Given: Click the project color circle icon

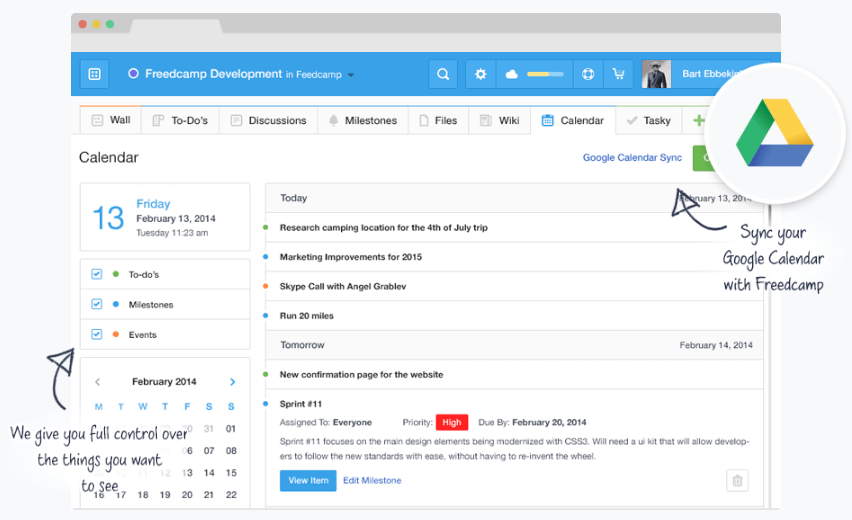Looking at the screenshot, I should 133,73.
